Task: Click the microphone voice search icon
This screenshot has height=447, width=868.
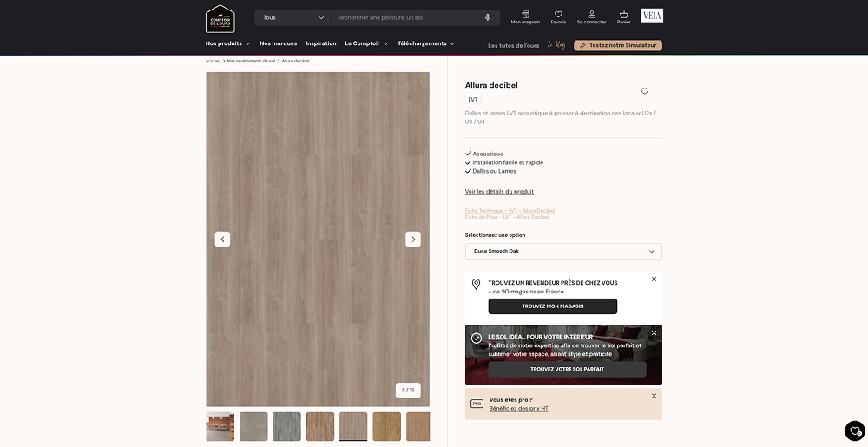Action: click(x=488, y=17)
